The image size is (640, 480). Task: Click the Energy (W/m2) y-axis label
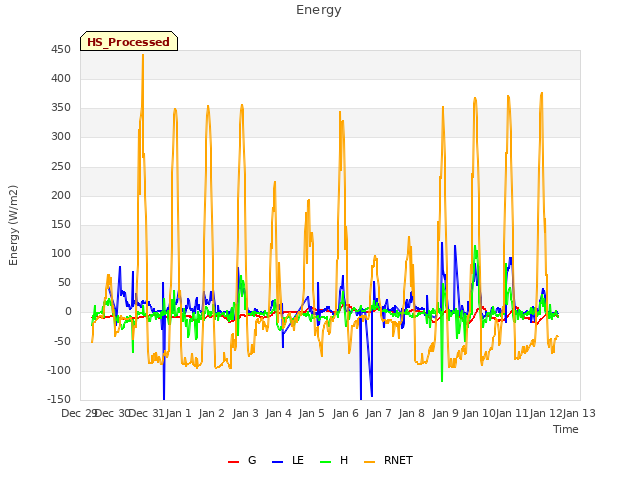pyautogui.click(x=13, y=225)
